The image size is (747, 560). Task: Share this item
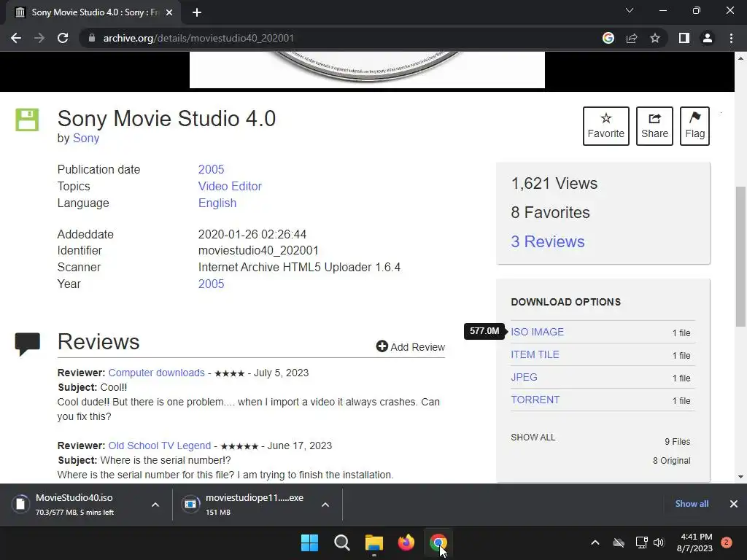654,126
